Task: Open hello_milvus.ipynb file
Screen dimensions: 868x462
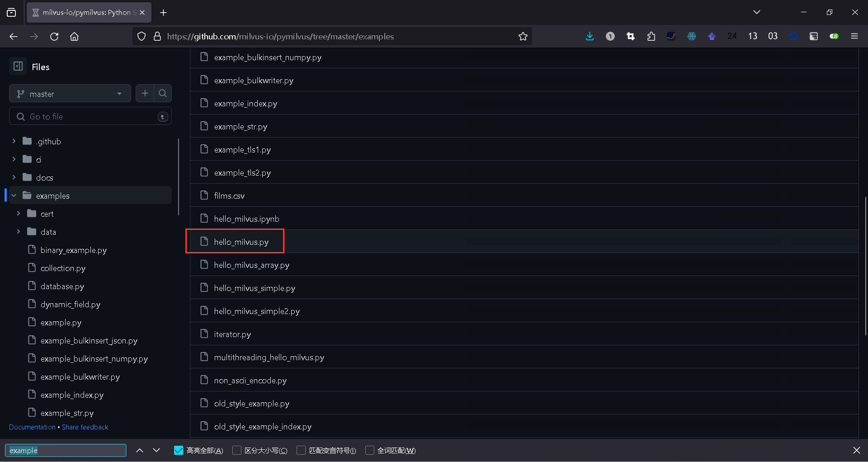Action: 247,219
